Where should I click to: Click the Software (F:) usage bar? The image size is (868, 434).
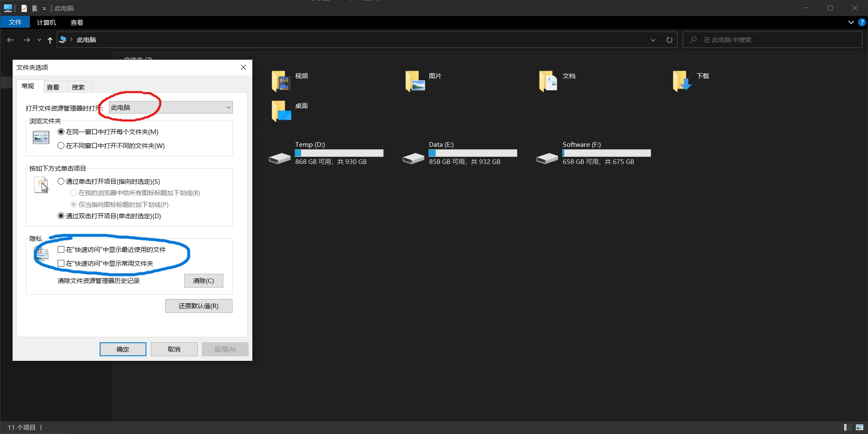606,153
